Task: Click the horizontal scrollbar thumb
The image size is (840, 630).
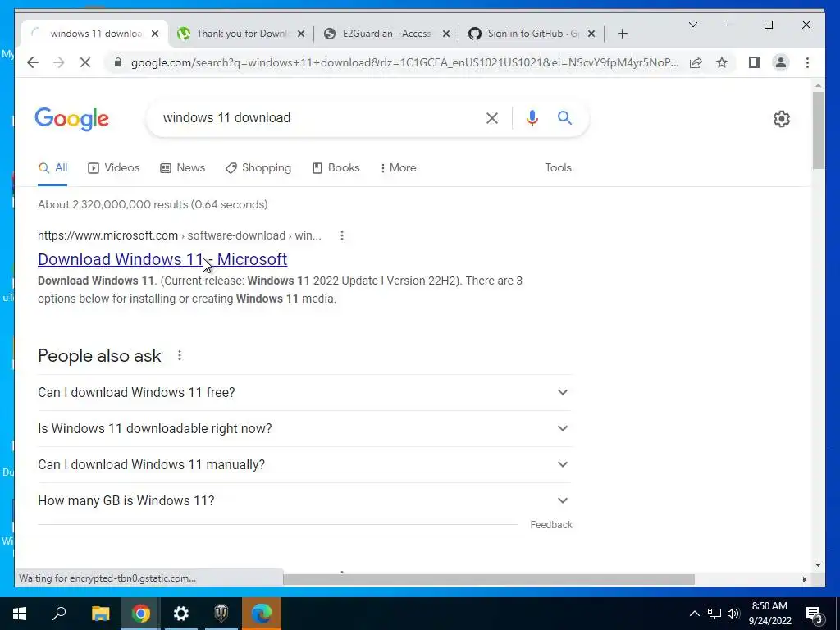Action: click(x=489, y=580)
